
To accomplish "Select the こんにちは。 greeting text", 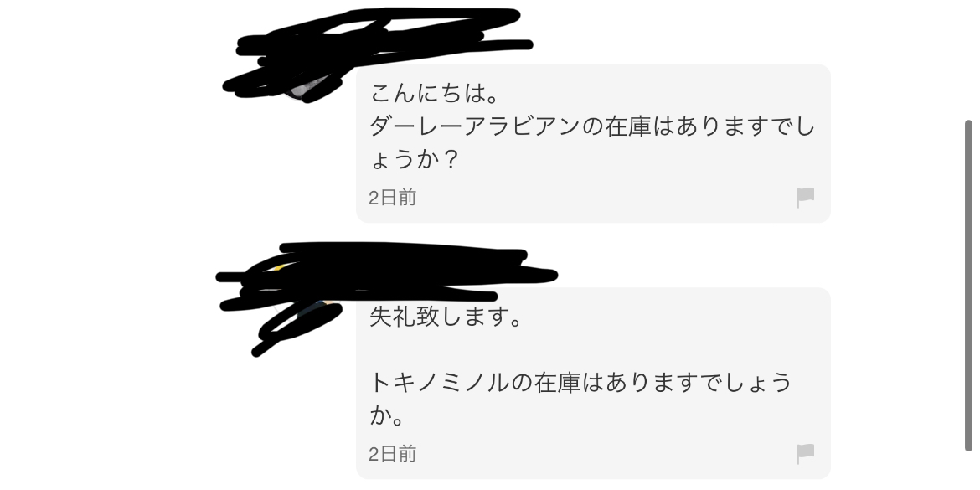I will click(435, 94).
